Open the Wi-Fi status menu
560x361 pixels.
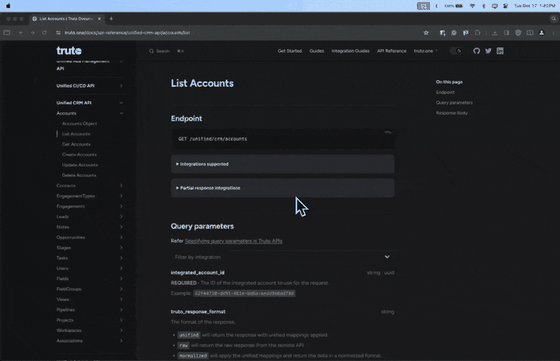tap(472, 6)
